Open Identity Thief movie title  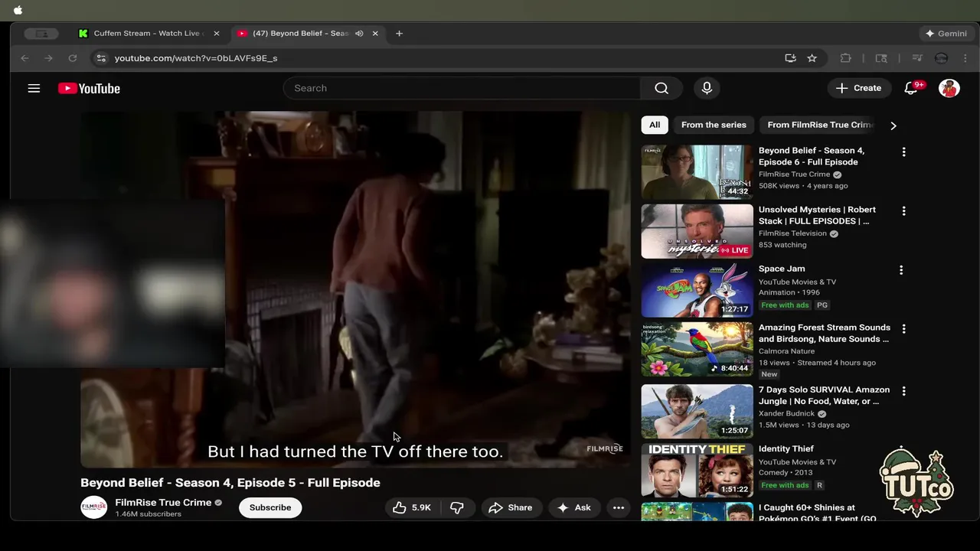786,449
